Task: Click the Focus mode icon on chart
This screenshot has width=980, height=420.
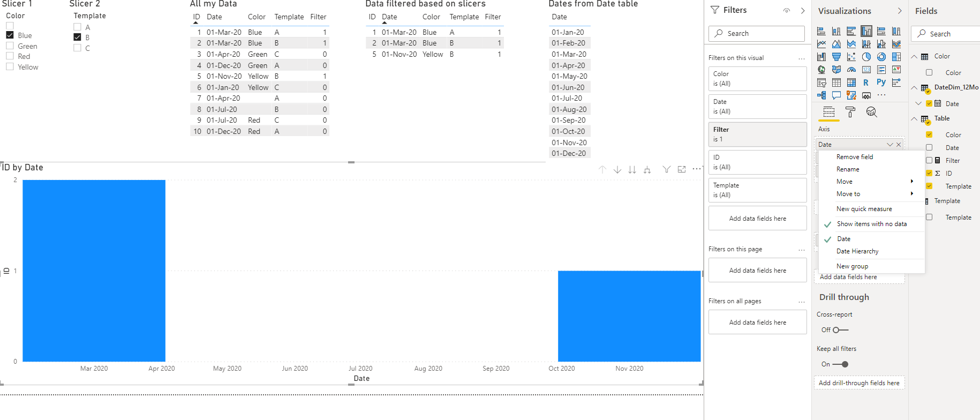Action: 682,169
